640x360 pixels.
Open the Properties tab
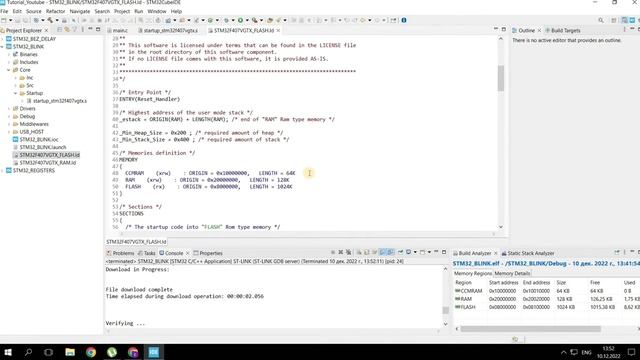208,253
